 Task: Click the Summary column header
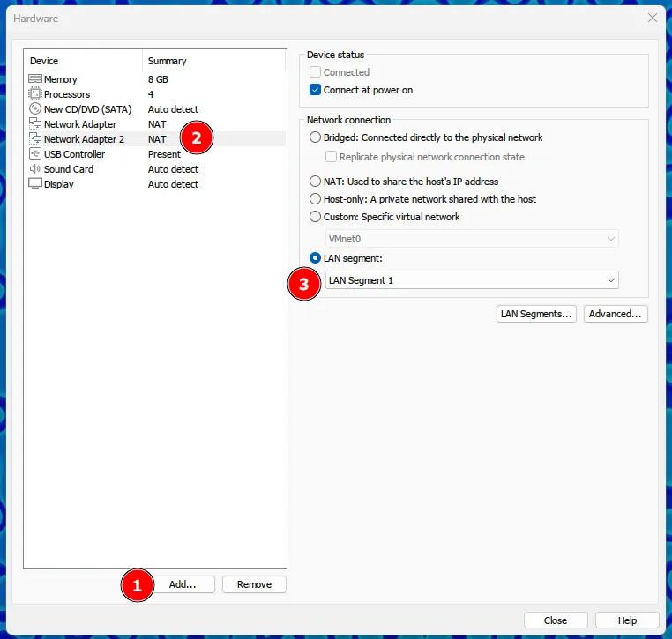[168, 61]
